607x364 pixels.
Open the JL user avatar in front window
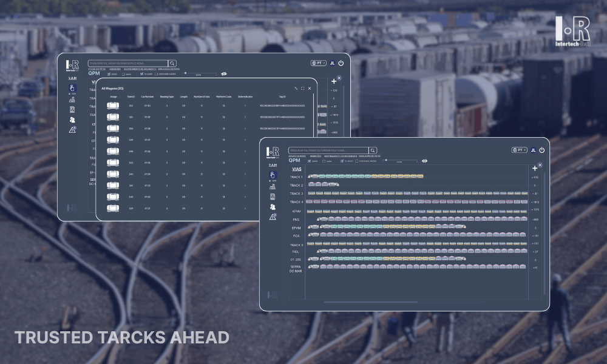click(x=533, y=150)
